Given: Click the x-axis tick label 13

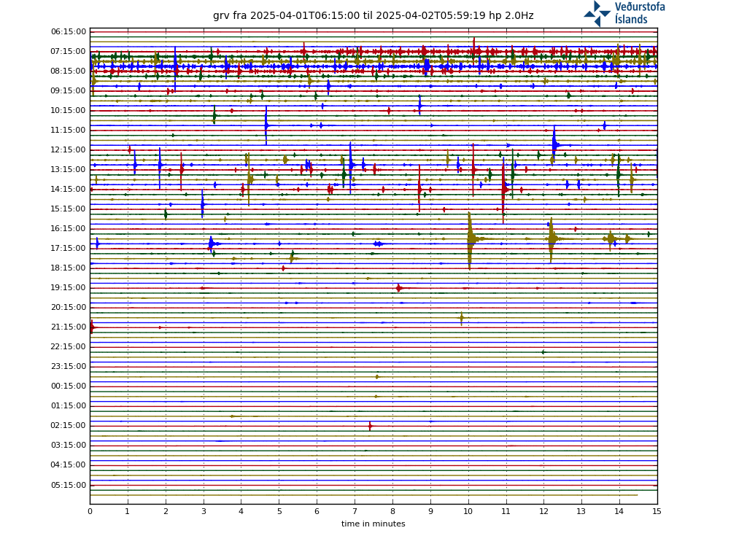Looking at the screenshot, I should point(581,511).
